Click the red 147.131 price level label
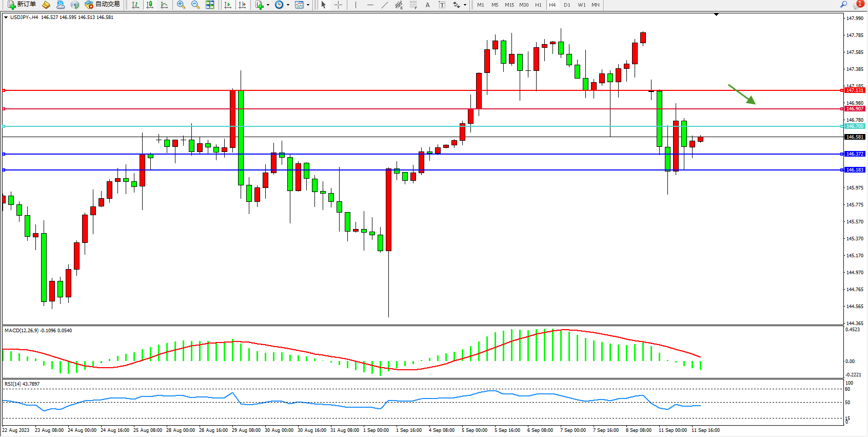 pyautogui.click(x=855, y=90)
